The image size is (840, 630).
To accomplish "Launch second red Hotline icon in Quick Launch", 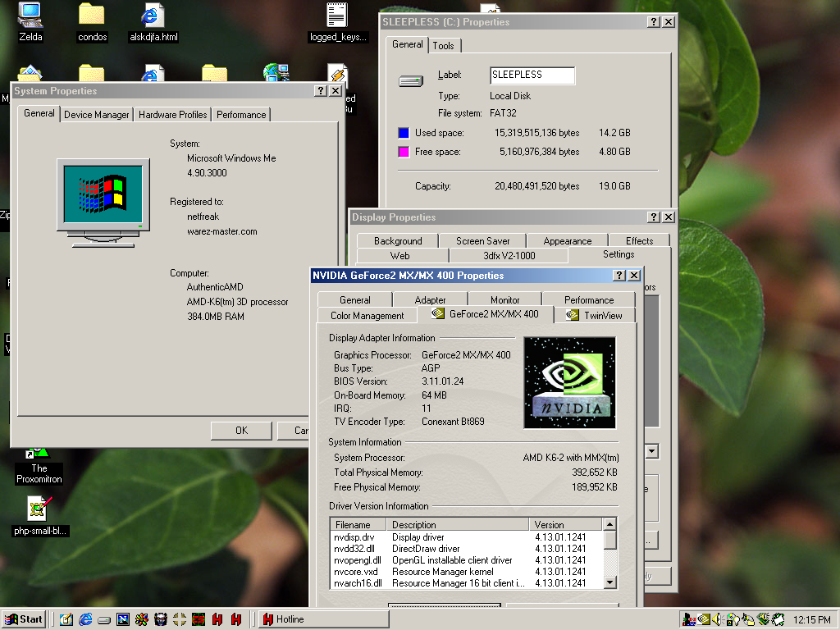I will tap(235, 619).
